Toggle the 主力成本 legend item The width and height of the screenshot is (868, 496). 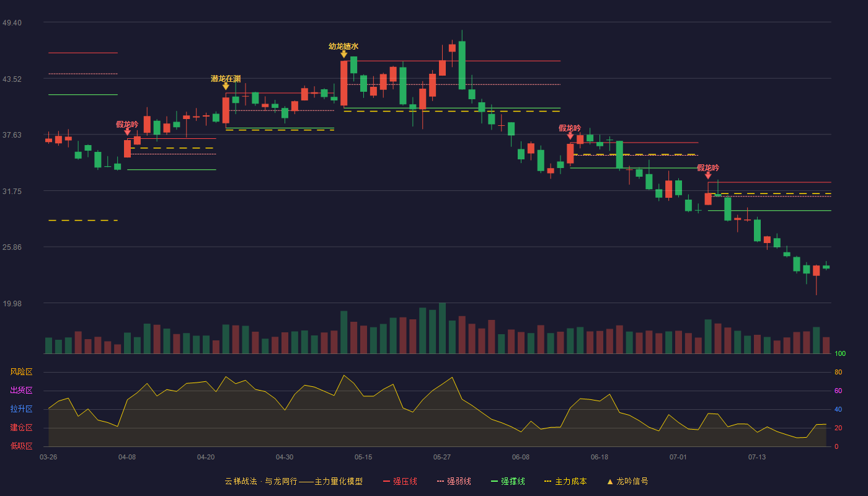(x=565, y=481)
